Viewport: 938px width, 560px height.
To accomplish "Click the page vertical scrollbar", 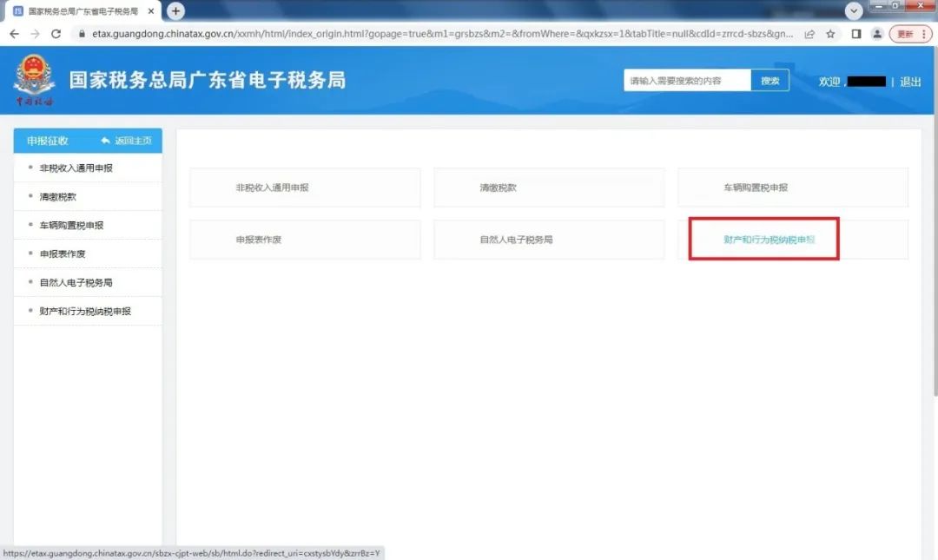I will coord(935,221).
